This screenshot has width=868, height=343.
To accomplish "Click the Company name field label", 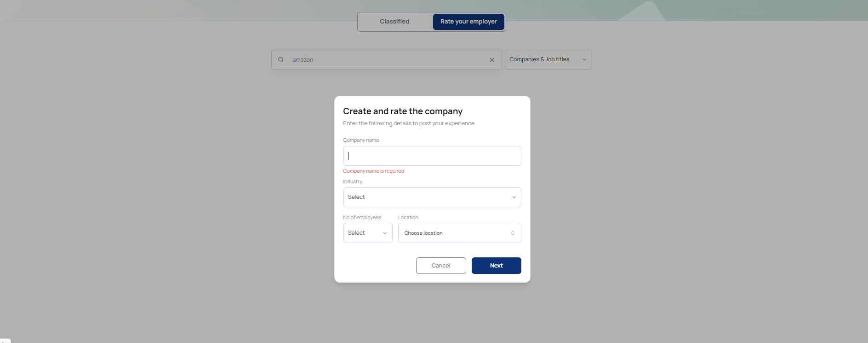I will 361,140.
